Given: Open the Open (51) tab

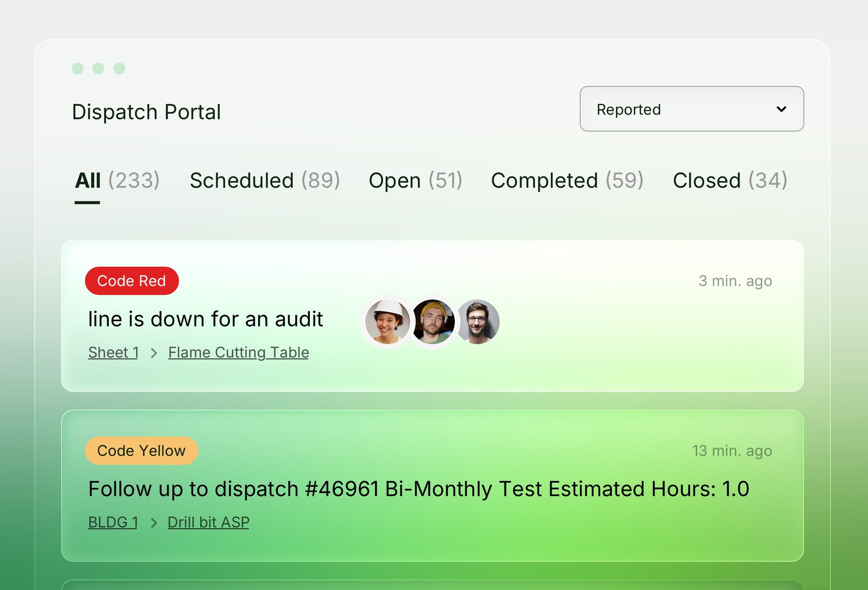Looking at the screenshot, I should click(415, 180).
